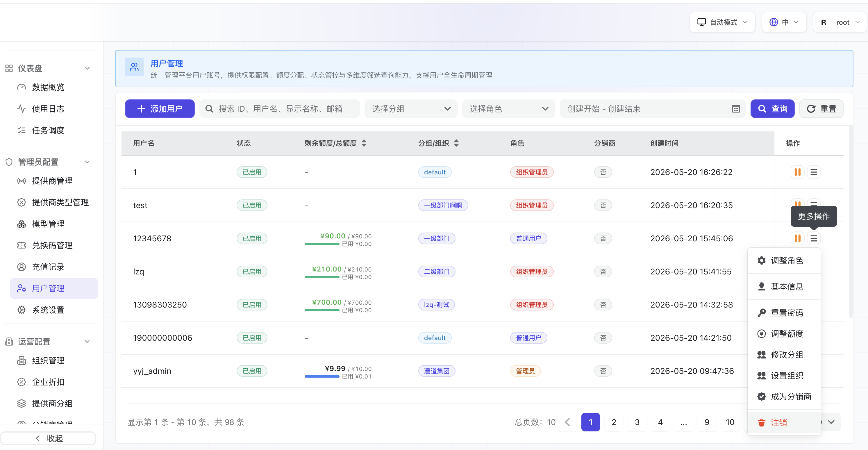Click the 兑换码管理 ticket icon

pos(21,245)
